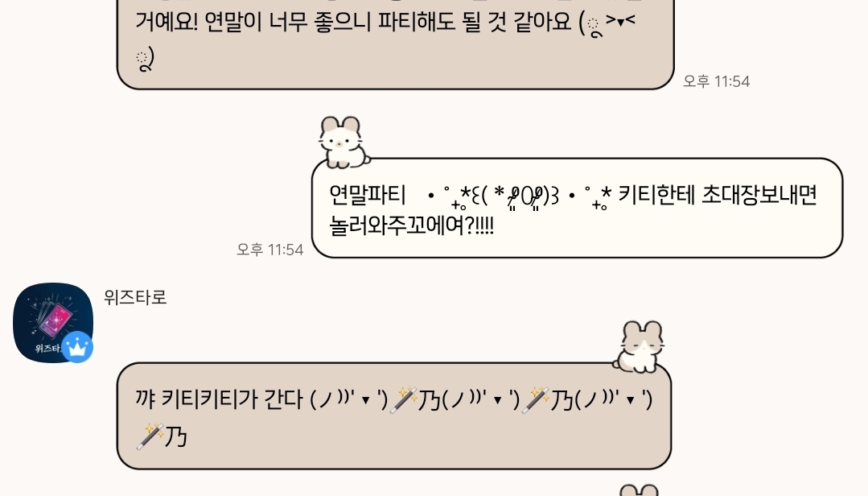The width and height of the screenshot is (868, 496).
Task: Click the bunny ears peeking at bottom
Action: (639, 490)
